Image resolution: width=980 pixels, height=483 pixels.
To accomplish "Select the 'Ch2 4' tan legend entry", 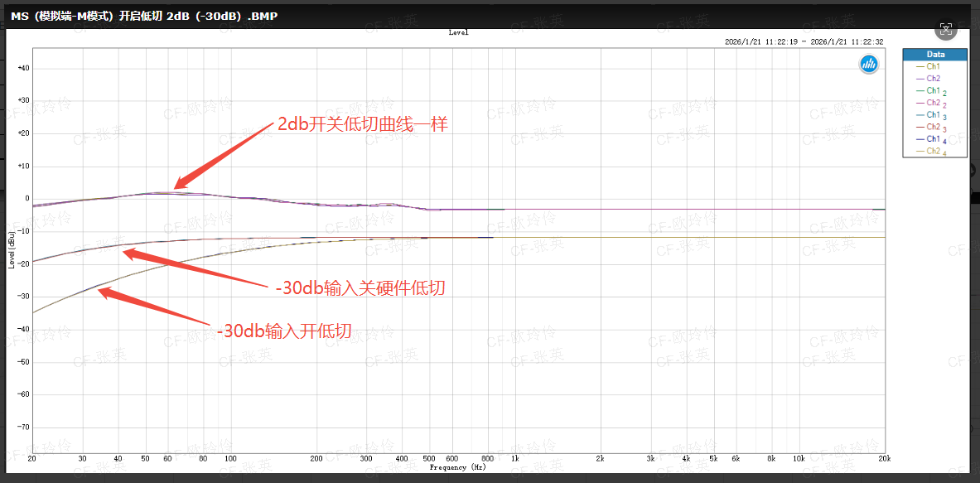I will pyautogui.click(x=931, y=152).
